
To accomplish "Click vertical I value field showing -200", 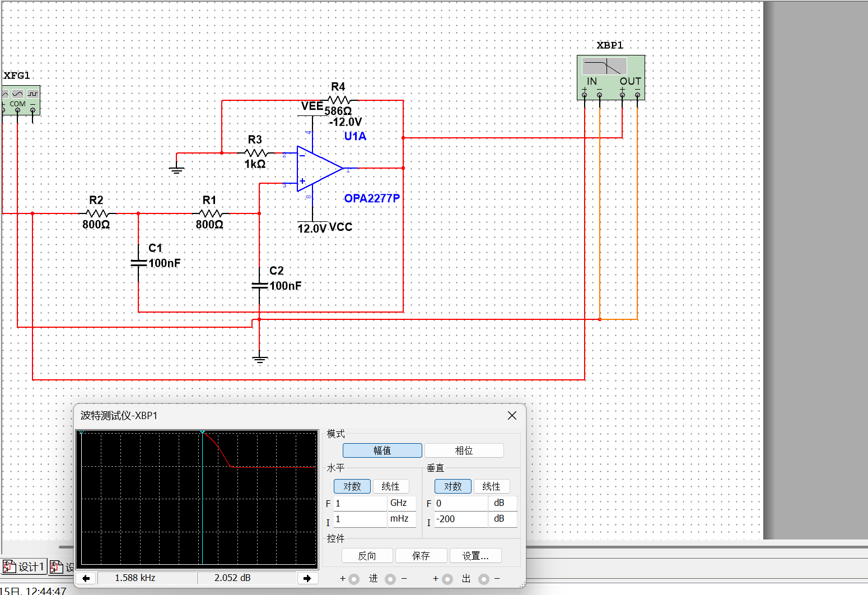I will [x=461, y=519].
